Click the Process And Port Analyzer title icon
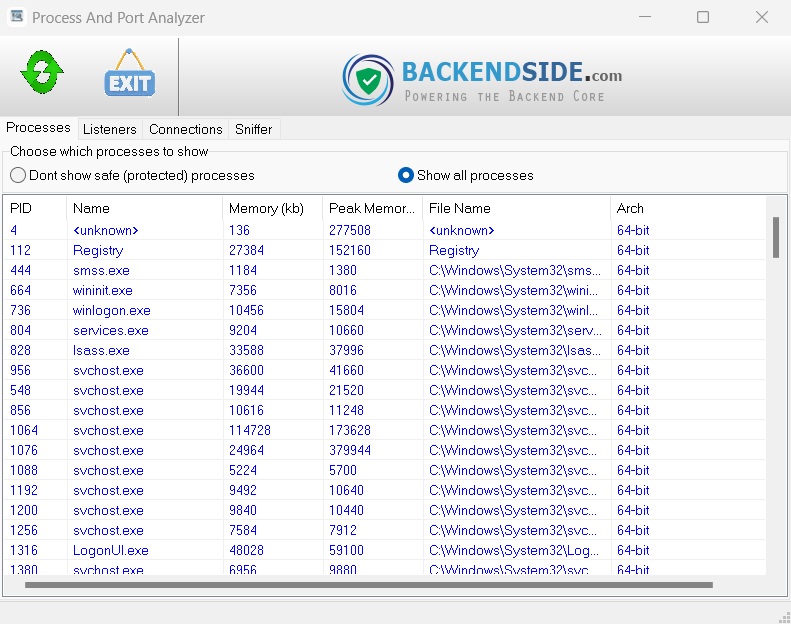Image resolution: width=791 pixels, height=624 pixels. click(17, 17)
